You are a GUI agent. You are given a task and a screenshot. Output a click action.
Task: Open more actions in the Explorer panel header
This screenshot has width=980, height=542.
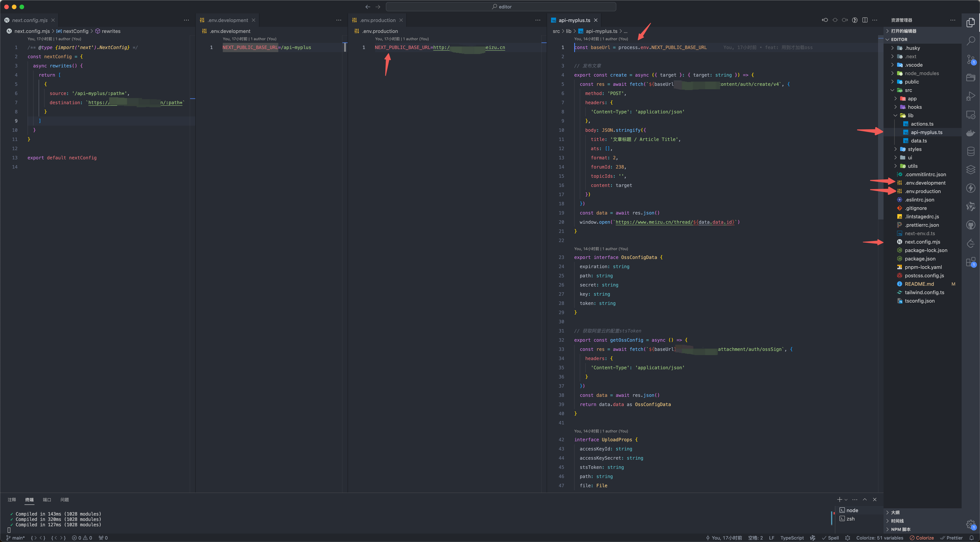tap(953, 20)
